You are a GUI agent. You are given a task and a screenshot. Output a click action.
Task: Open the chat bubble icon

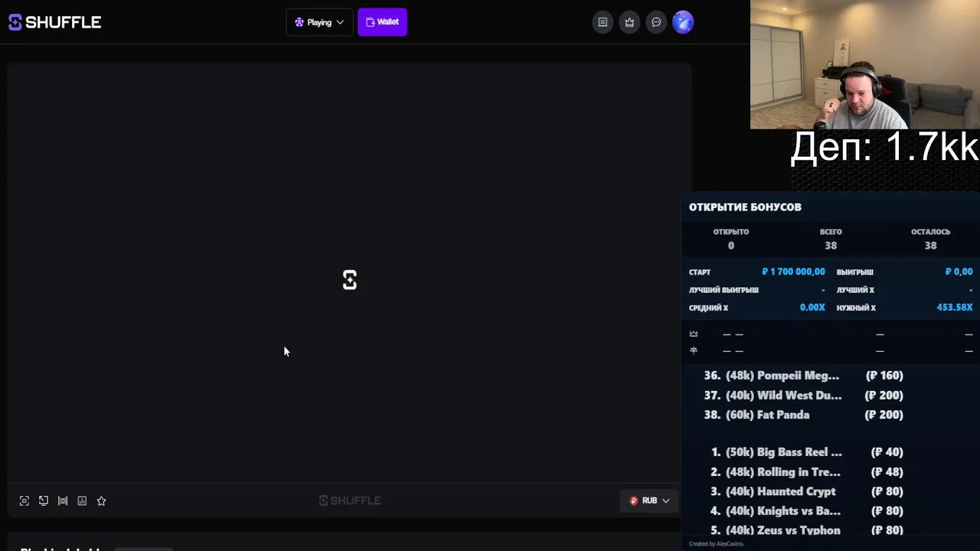[x=656, y=22]
